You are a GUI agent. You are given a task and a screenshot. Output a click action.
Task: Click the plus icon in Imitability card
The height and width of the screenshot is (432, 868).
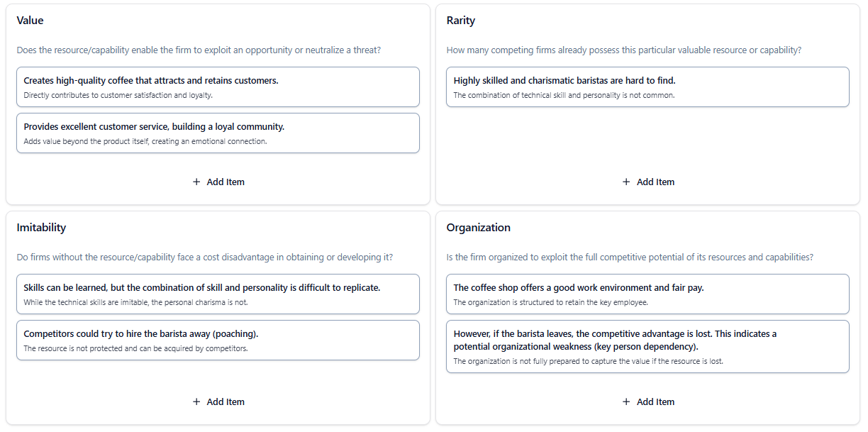tap(196, 402)
